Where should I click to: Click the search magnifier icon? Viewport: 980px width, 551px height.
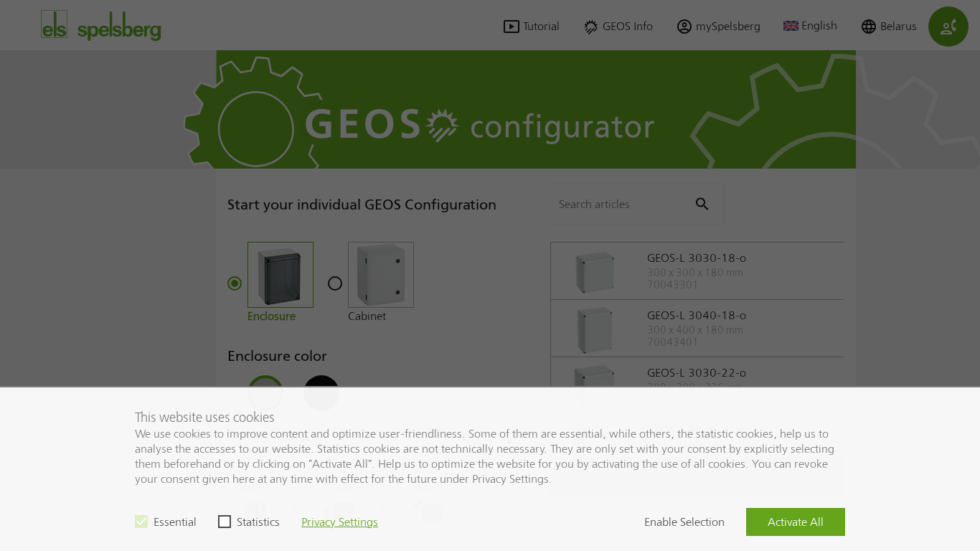[702, 204]
